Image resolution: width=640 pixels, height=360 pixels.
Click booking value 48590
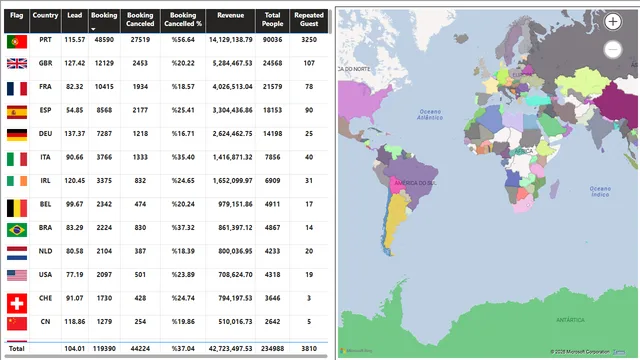pyautogui.click(x=104, y=40)
